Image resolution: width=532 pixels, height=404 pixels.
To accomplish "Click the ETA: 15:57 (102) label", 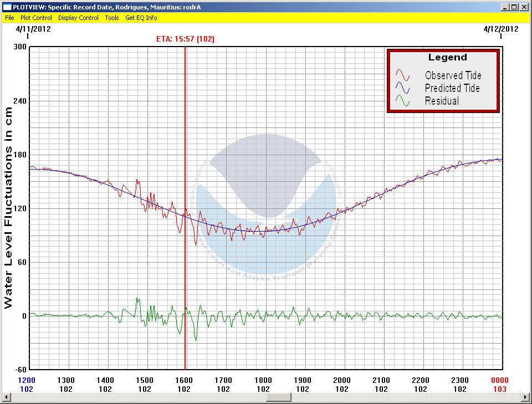I will [x=185, y=39].
